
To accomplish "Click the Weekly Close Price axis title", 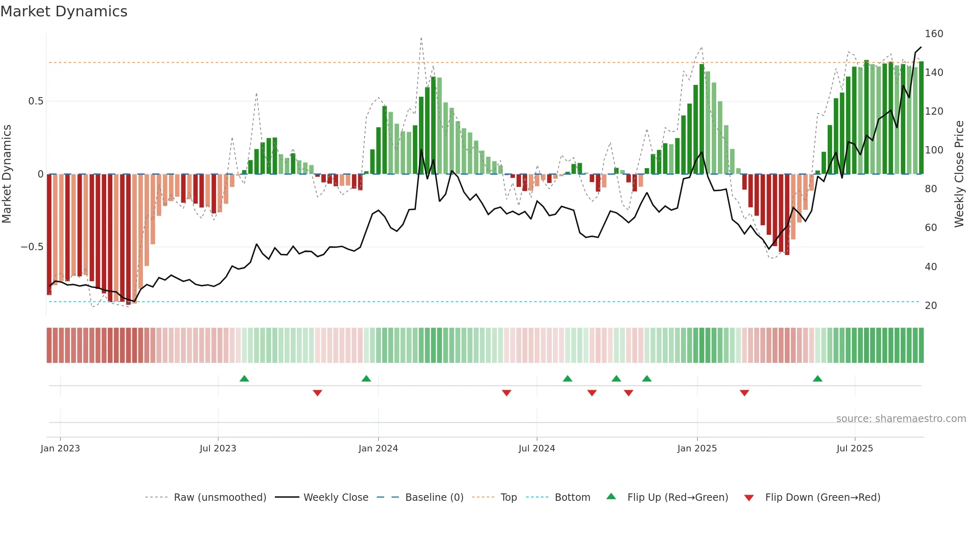I will tap(959, 174).
